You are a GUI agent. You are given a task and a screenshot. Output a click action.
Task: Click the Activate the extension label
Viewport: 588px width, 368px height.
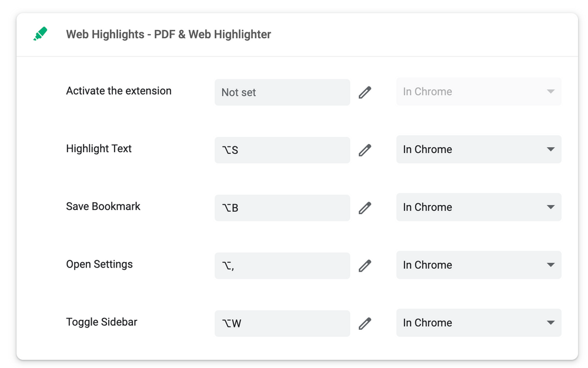pyautogui.click(x=119, y=91)
